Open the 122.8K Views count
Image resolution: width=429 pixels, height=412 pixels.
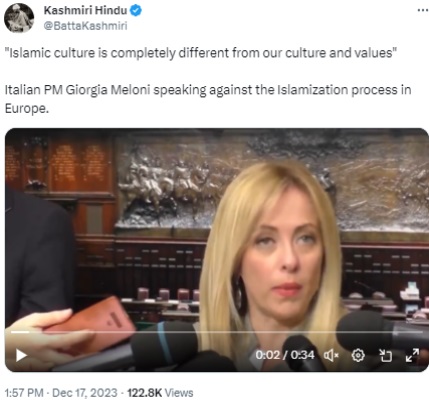[x=160, y=393]
